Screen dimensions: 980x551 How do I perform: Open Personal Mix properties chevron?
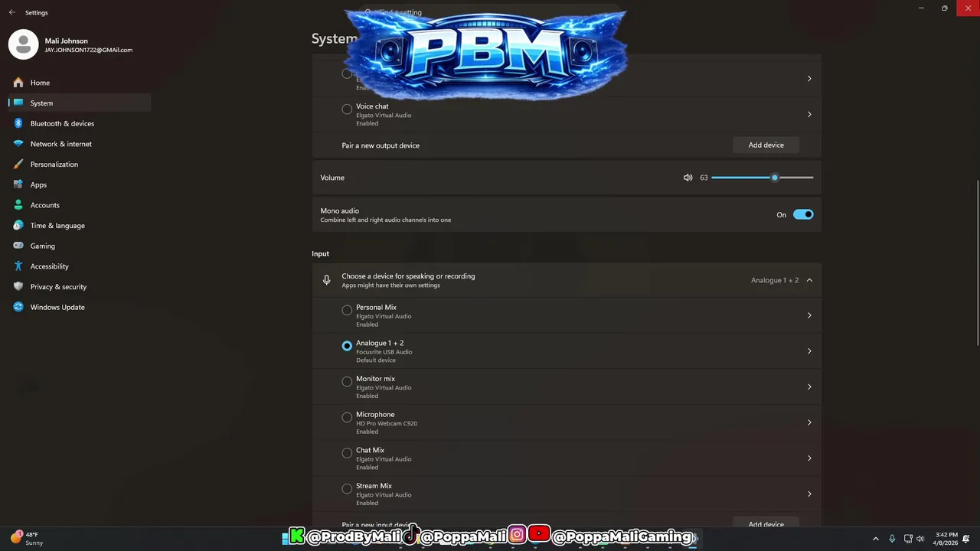tap(809, 315)
